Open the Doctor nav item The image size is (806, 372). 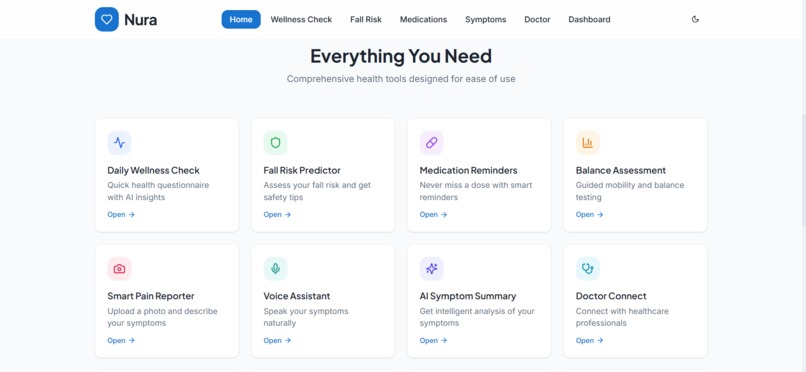(537, 20)
